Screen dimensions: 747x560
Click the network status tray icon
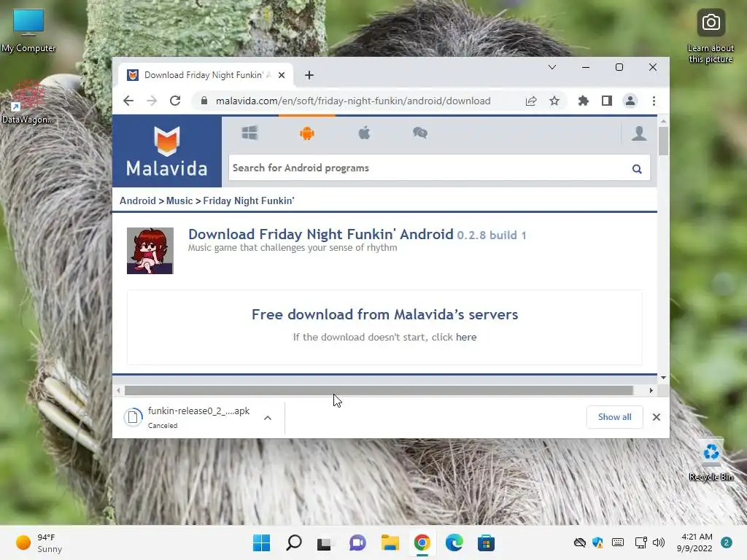tap(640, 542)
